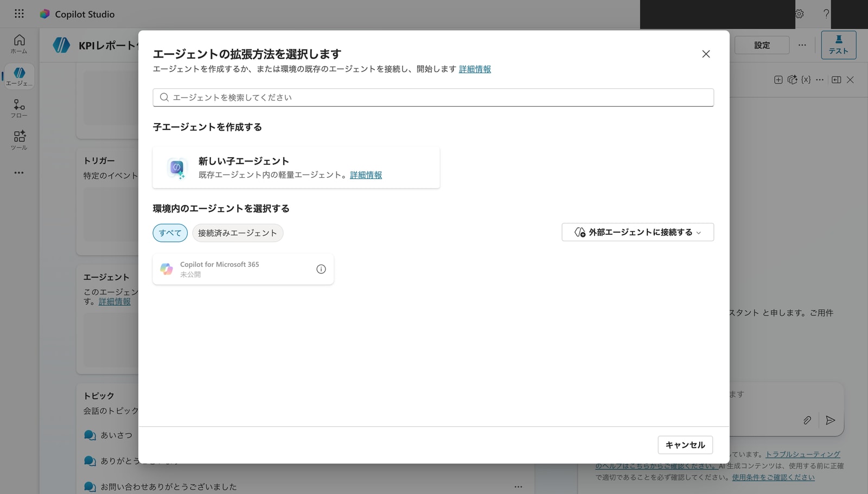Open エージェント in the left sidebar
Image resolution: width=868 pixels, height=494 pixels.
19,76
